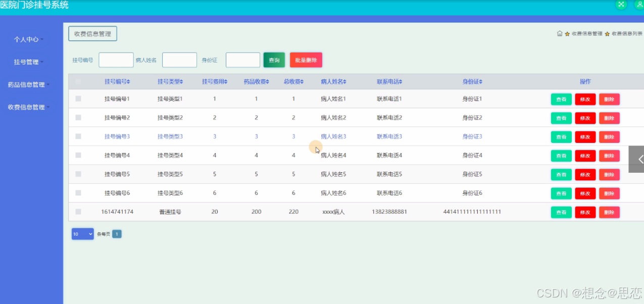Sort by 挂号编号 column arrows
The width and height of the screenshot is (644, 304).
tap(128, 82)
